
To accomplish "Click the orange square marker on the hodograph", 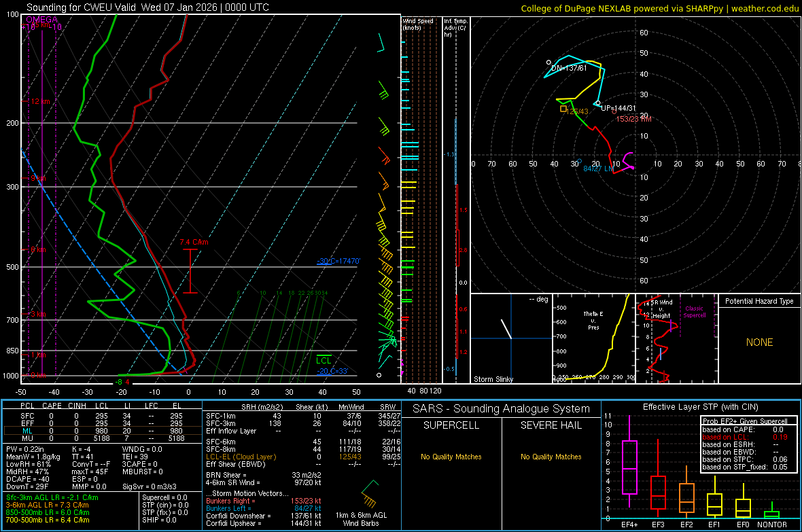I will click(x=563, y=109).
